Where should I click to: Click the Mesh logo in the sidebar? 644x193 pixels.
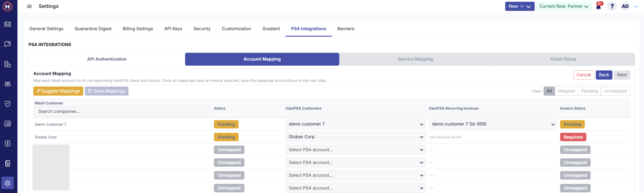tap(7, 7)
